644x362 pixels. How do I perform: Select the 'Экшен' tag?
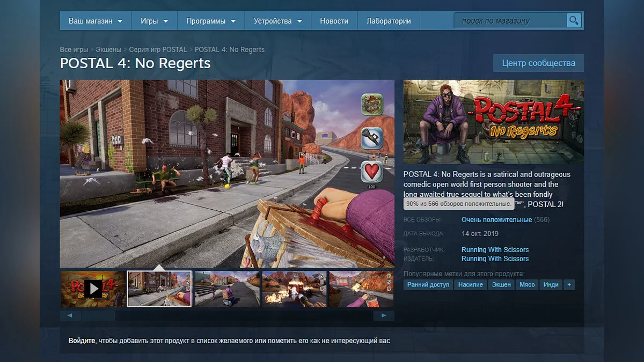(502, 285)
